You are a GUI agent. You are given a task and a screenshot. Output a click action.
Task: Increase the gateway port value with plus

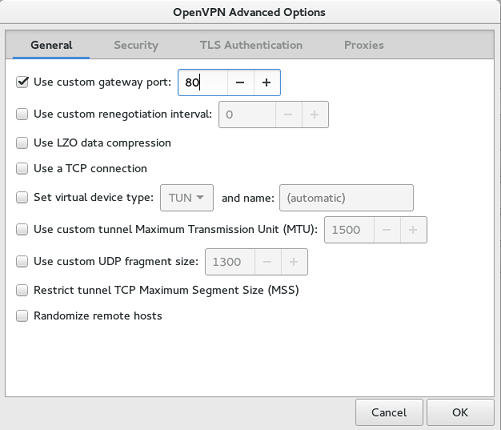point(267,83)
